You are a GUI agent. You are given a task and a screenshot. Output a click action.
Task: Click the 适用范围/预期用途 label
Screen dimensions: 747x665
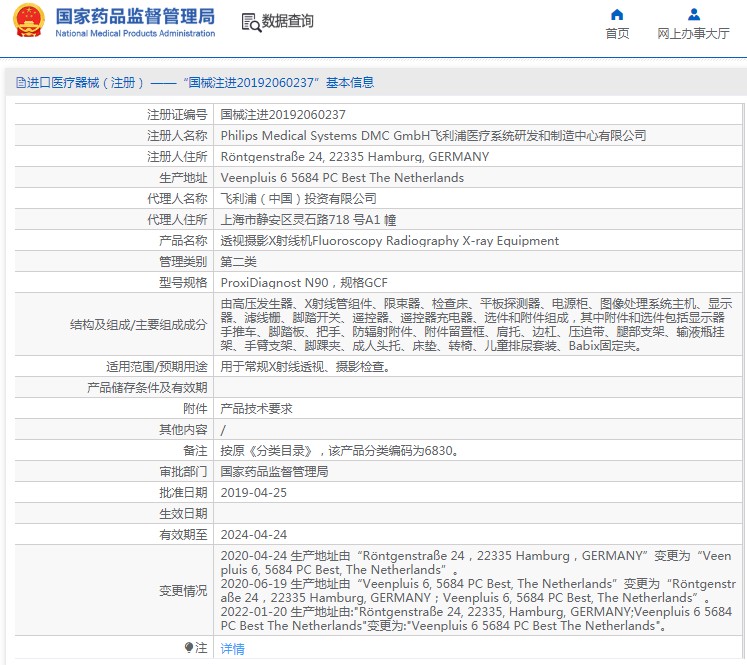coord(156,367)
